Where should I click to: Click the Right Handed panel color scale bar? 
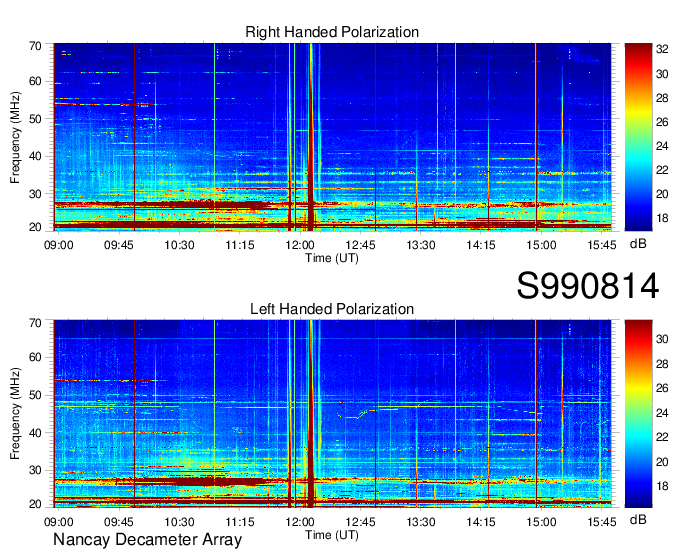[x=638, y=137]
